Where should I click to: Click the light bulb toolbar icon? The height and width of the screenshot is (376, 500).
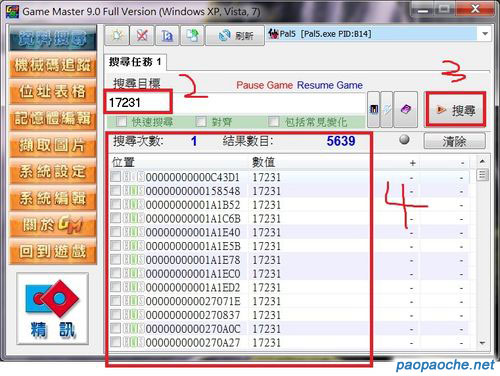(x=117, y=35)
